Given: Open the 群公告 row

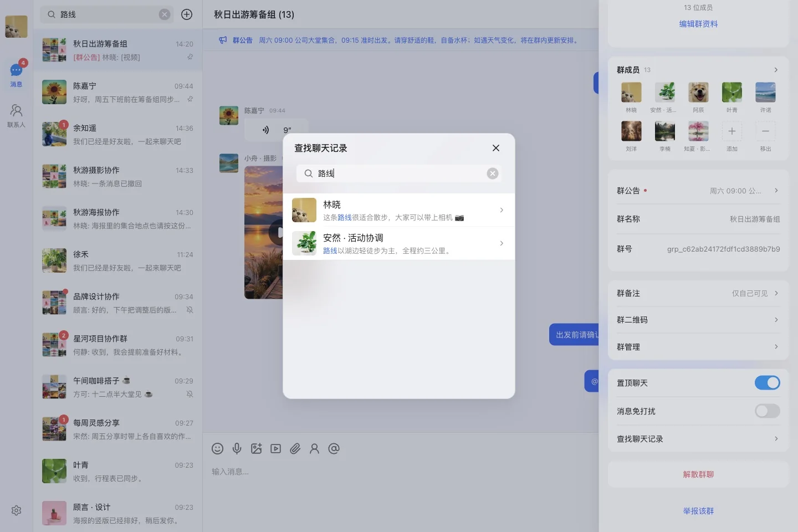Looking at the screenshot, I should tap(698, 191).
